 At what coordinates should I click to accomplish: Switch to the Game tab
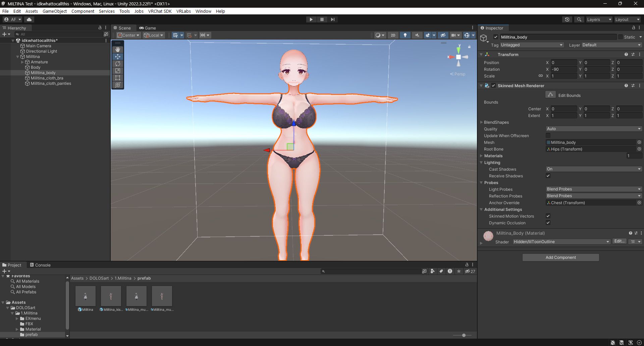[x=148, y=28]
